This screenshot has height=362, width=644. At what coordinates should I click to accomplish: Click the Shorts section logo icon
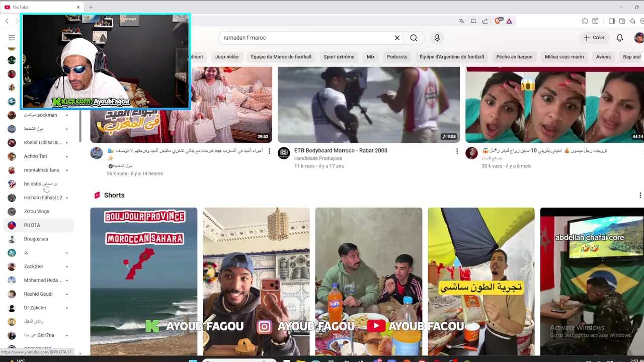pyautogui.click(x=97, y=195)
